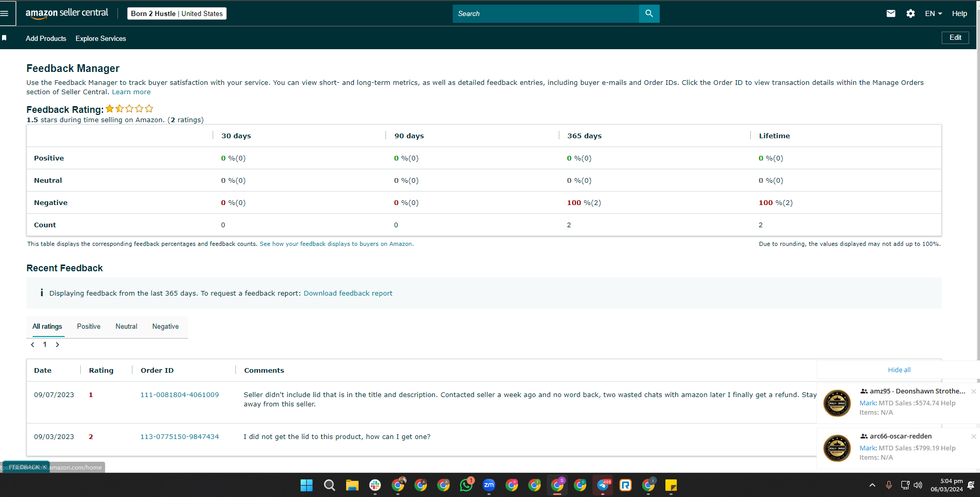The width and height of the screenshot is (980, 497).
Task: Open the arc66-oscar-redden notification avatar
Action: (837, 448)
